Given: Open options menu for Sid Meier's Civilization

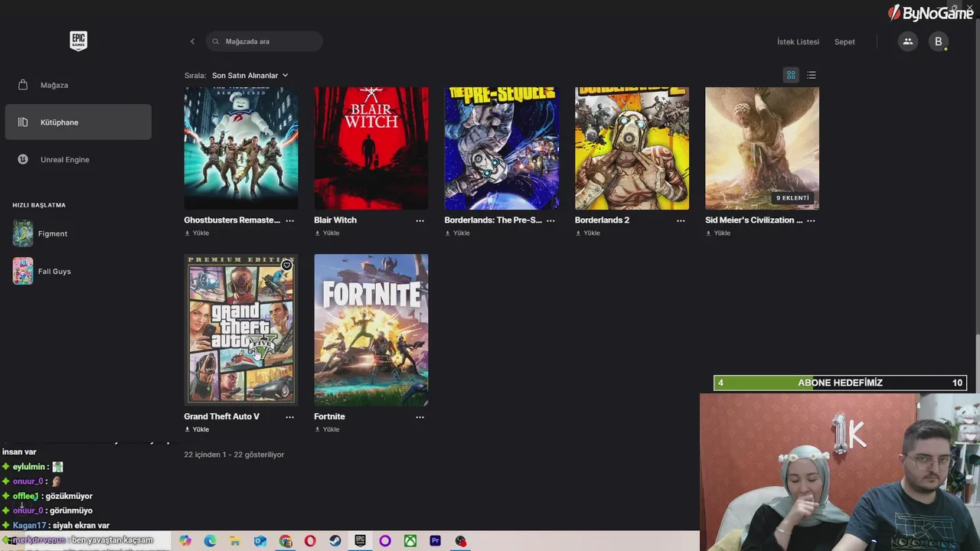Looking at the screenshot, I should click(x=811, y=220).
